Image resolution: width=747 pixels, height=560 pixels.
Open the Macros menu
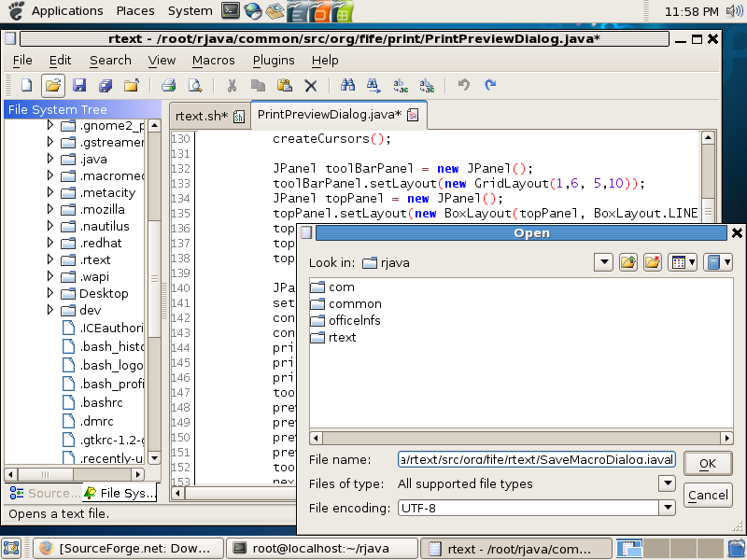click(x=213, y=60)
